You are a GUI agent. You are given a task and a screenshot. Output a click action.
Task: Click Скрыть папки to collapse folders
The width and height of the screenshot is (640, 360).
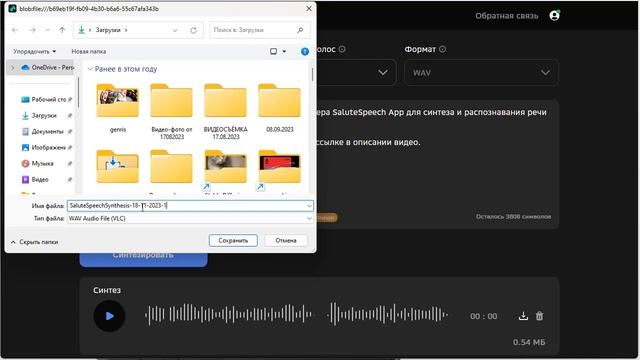coord(35,242)
